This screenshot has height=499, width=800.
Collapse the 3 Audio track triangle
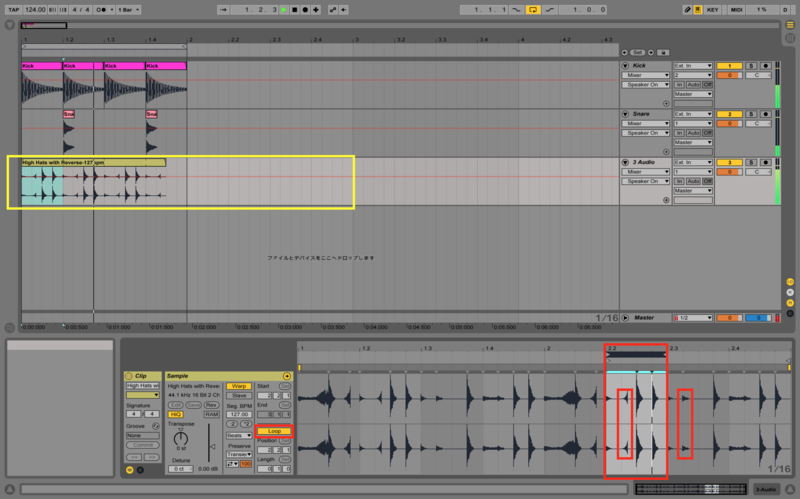(x=625, y=162)
